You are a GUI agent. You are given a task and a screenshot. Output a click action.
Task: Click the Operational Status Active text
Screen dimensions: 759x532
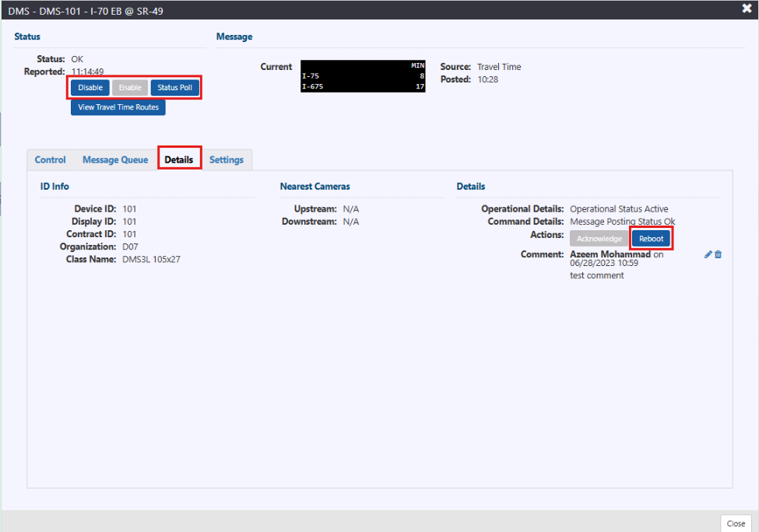click(x=619, y=209)
